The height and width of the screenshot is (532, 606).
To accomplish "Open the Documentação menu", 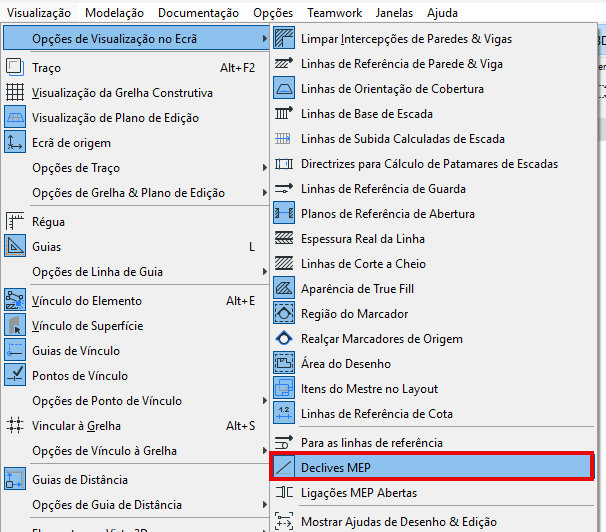I will point(198,13).
